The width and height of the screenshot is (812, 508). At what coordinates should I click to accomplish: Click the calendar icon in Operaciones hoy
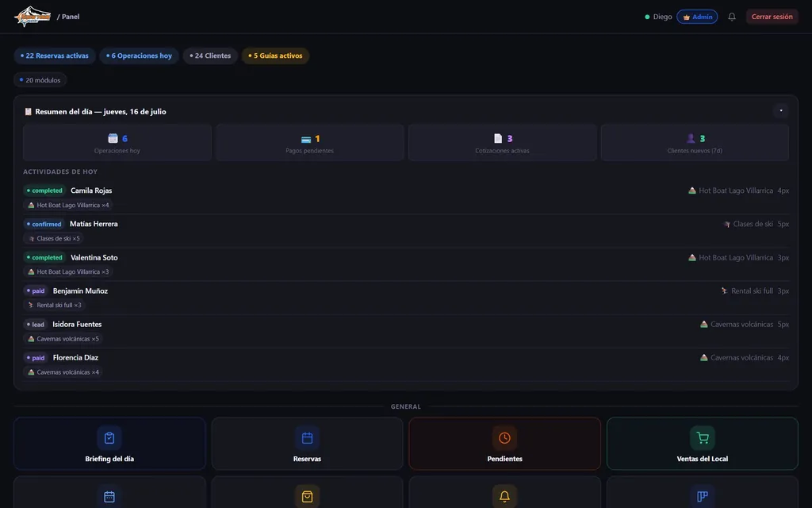click(x=113, y=138)
